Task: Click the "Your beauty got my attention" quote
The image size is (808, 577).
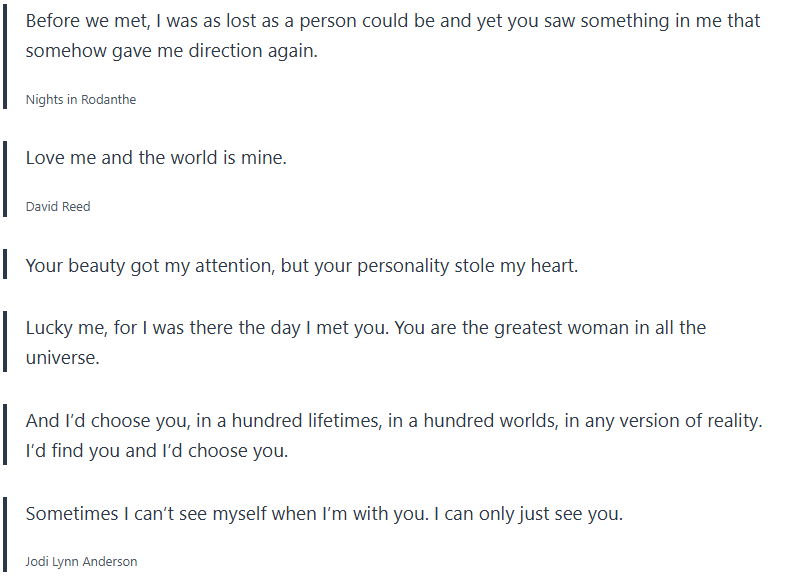Action: (302, 266)
